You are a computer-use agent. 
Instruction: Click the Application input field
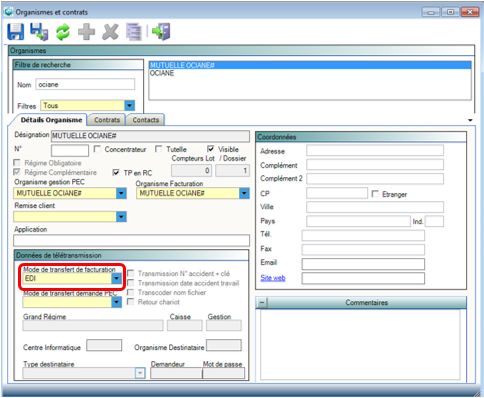pos(131,240)
